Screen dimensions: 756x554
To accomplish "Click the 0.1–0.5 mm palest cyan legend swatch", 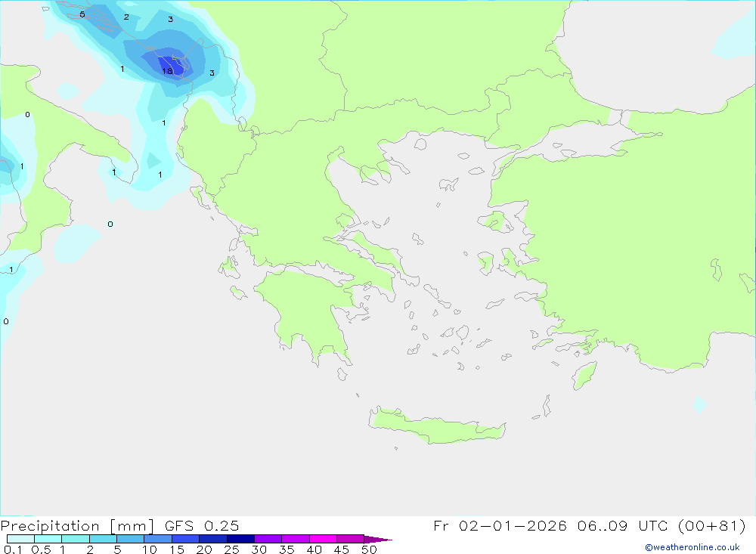I will point(20,539).
